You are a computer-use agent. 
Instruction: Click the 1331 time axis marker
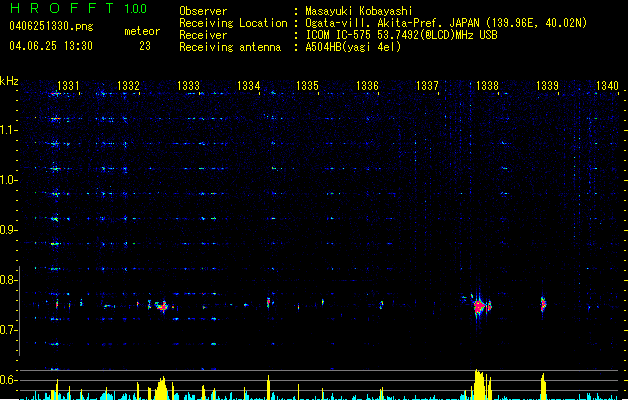pos(68,86)
